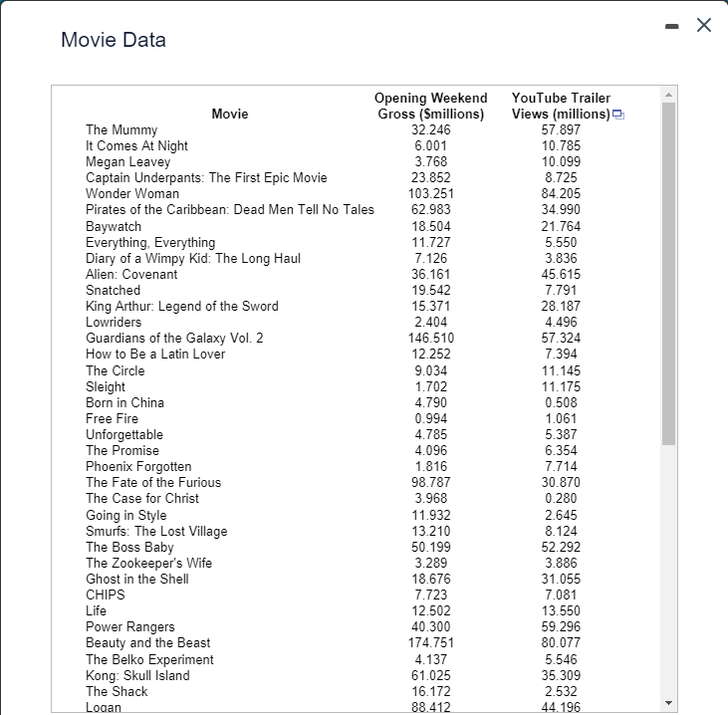Click the Movie Data title
728x715 pixels.
tap(114, 40)
